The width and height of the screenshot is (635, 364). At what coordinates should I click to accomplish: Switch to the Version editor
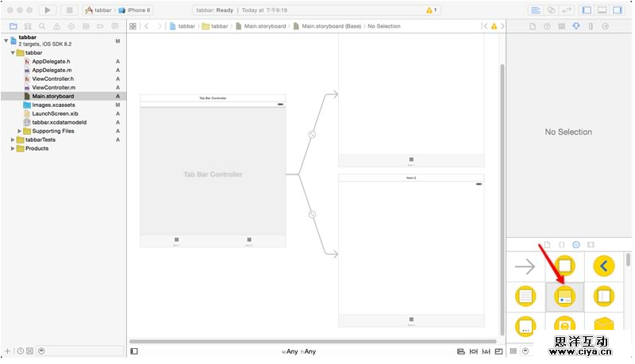click(x=567, y=10)
